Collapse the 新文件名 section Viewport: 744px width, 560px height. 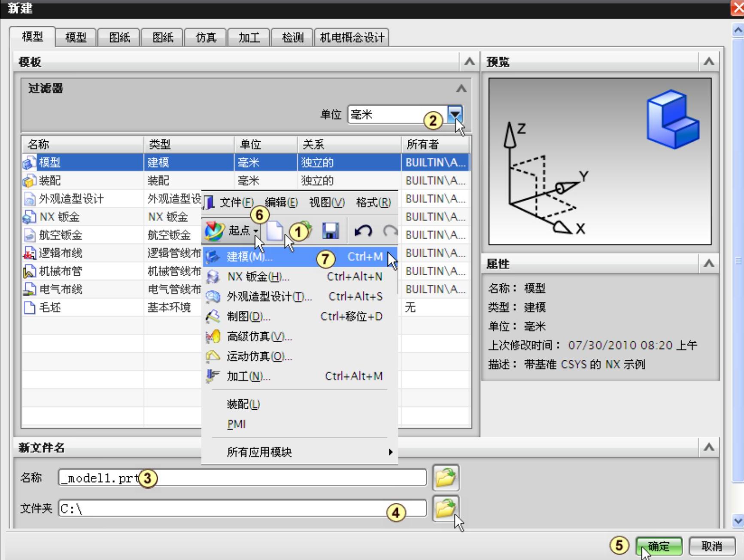pyautogui.click(x=709, y=447)
